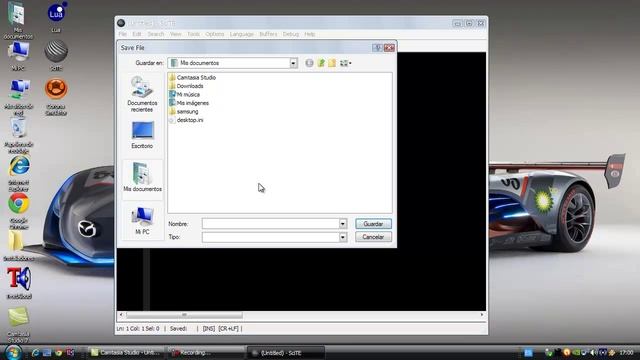Select the Recycle Bin desktop icon
Screen dimensions: 640x360
18,136
